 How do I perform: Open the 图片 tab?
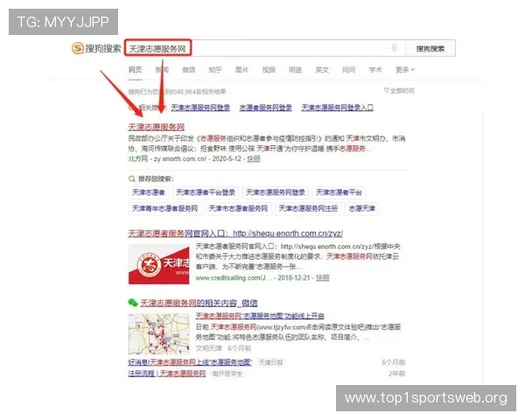click(x=241, y=70)
